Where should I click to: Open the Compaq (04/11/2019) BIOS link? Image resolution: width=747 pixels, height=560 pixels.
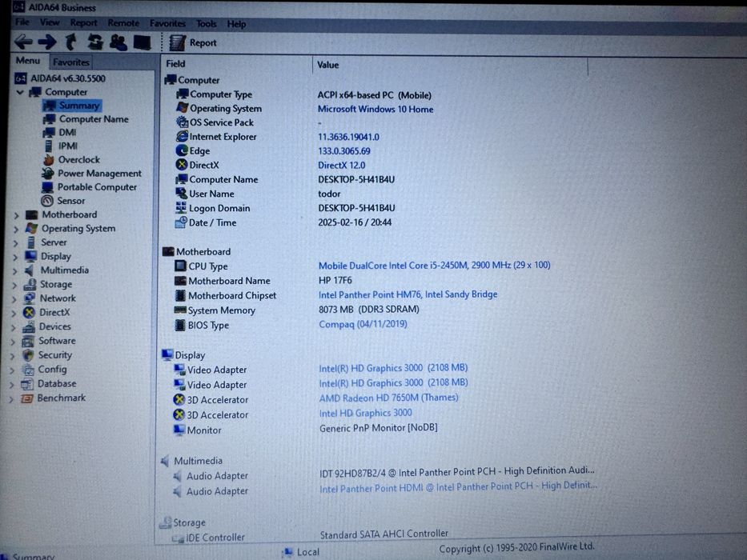[363, 324]
